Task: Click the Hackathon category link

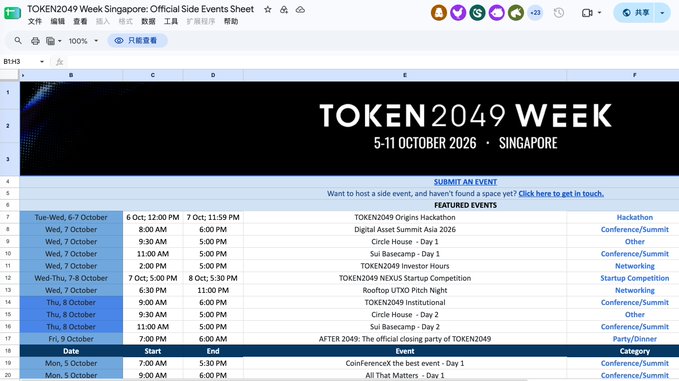Action: click(634, 217)
